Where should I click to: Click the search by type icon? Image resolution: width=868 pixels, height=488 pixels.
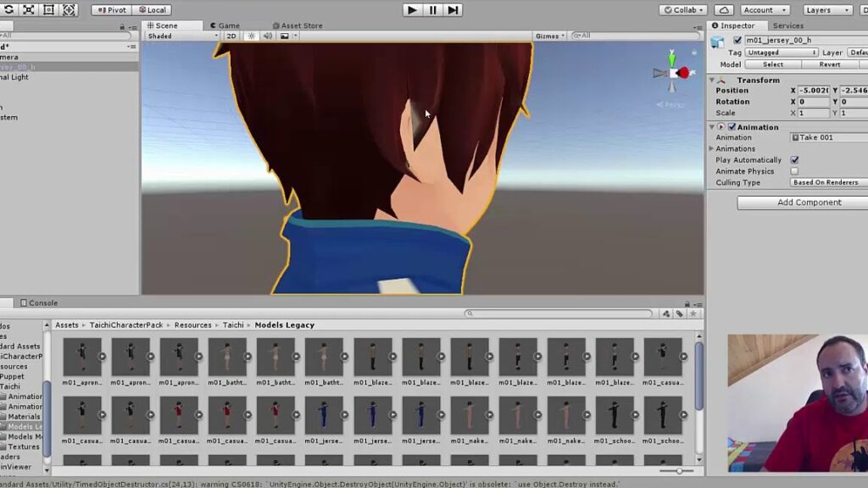(x=666, y=313)
